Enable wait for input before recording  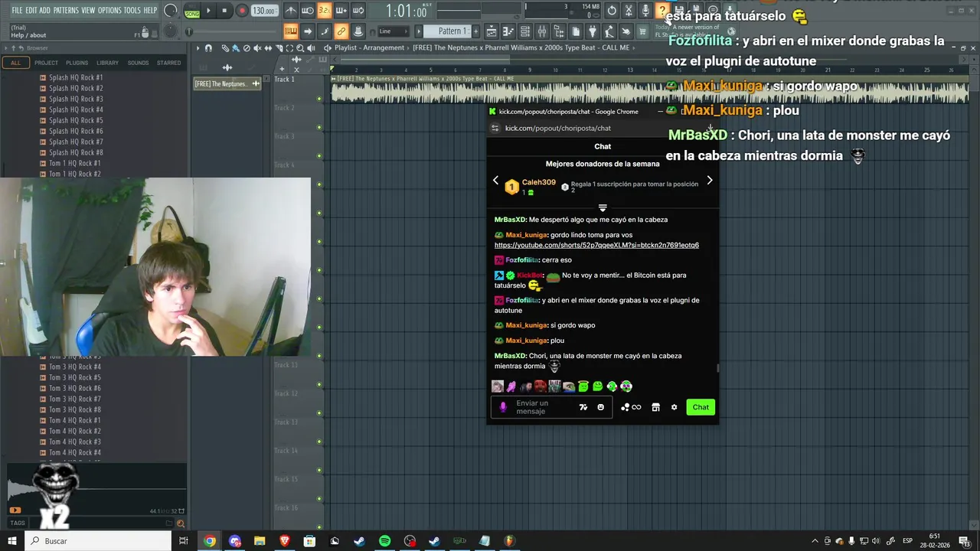(x=308, y=11)
